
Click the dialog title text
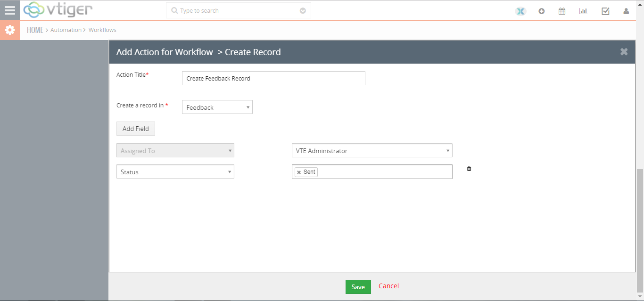coord(198,52)
